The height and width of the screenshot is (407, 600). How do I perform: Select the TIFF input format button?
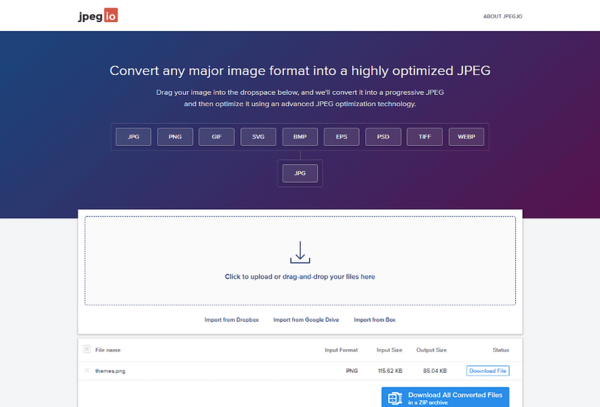[425, 137]
